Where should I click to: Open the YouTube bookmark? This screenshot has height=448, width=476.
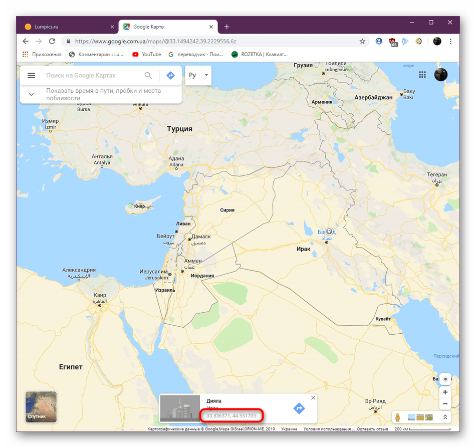147,54
